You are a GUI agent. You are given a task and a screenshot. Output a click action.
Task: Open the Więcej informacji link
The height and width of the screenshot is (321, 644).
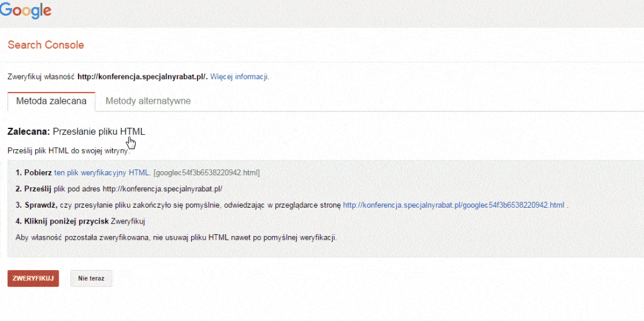click(x=240, y=77)
